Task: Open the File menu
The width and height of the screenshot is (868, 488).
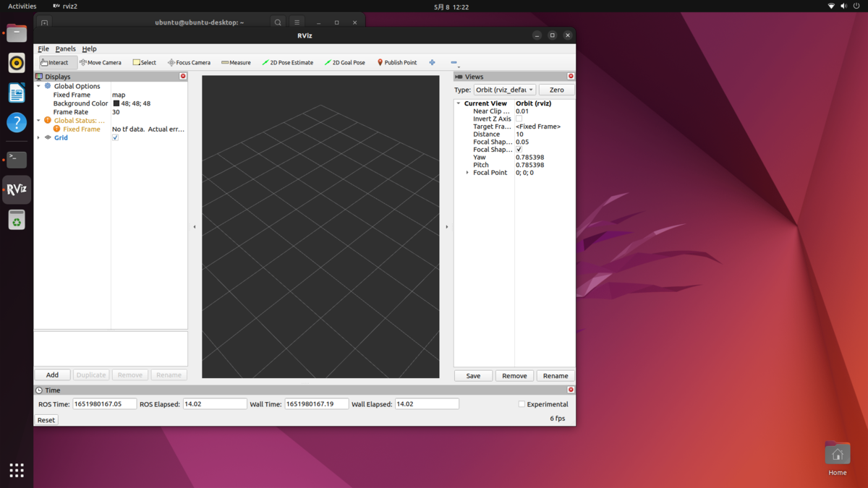Action: pos(43,48)
